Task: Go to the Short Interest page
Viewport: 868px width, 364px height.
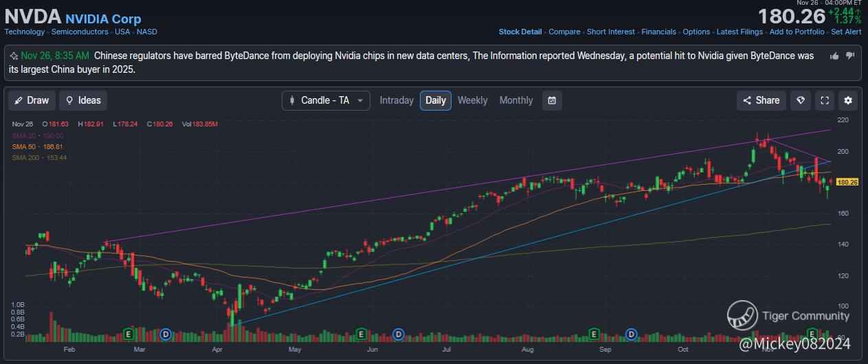Action: pos(611,32)
